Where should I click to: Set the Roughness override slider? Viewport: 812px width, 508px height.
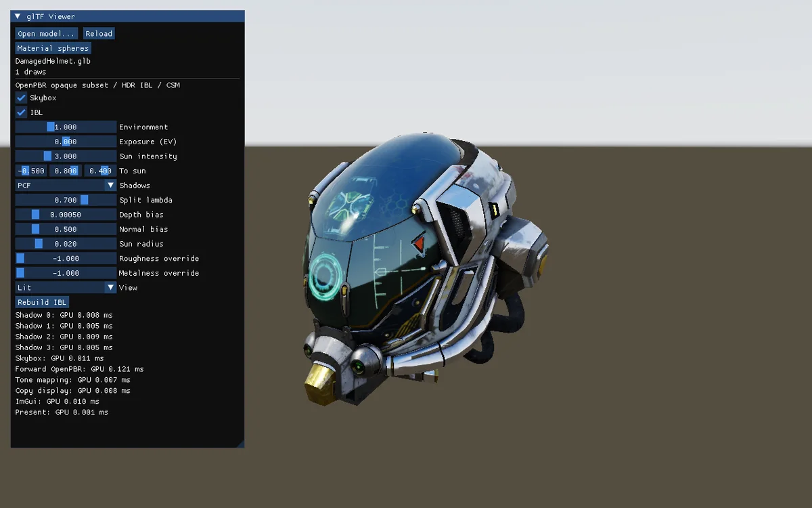66,259
